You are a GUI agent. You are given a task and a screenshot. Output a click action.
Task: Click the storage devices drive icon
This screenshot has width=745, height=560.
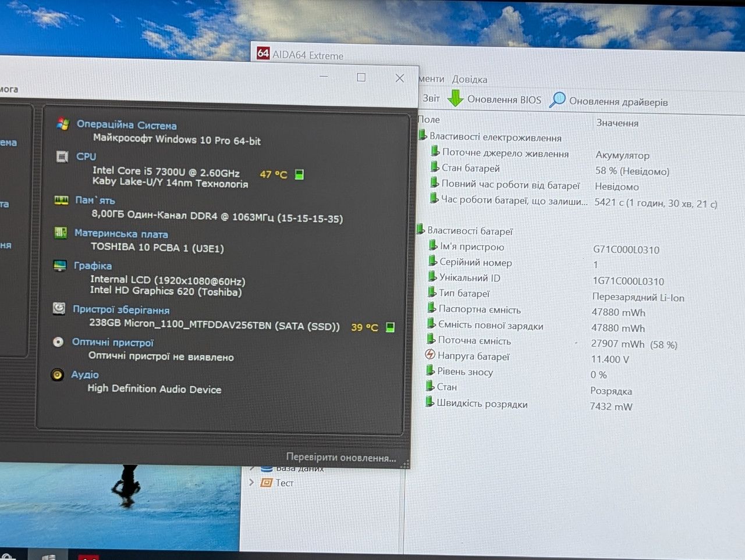pos(59,308)
